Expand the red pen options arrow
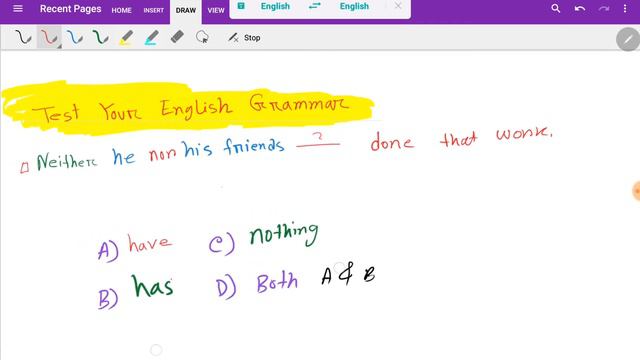This screenshot has width=640, height=360. pyautogui.click(x=59, y=47)
